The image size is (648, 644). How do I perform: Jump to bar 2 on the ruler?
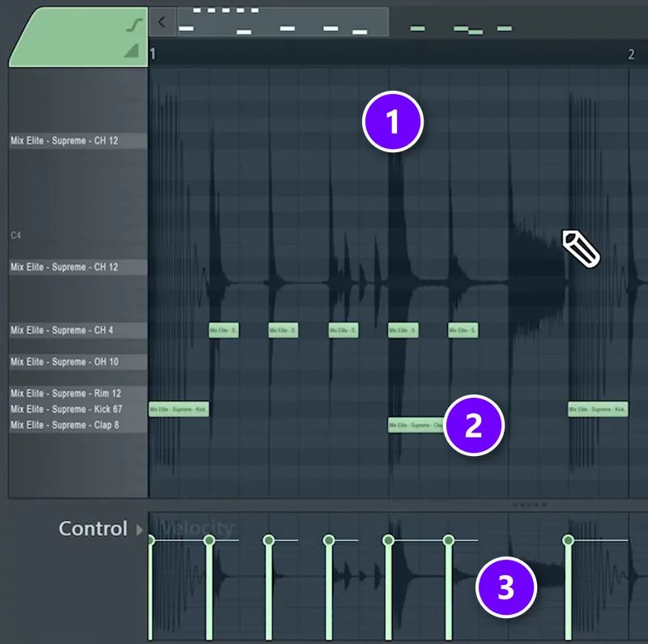631,54
